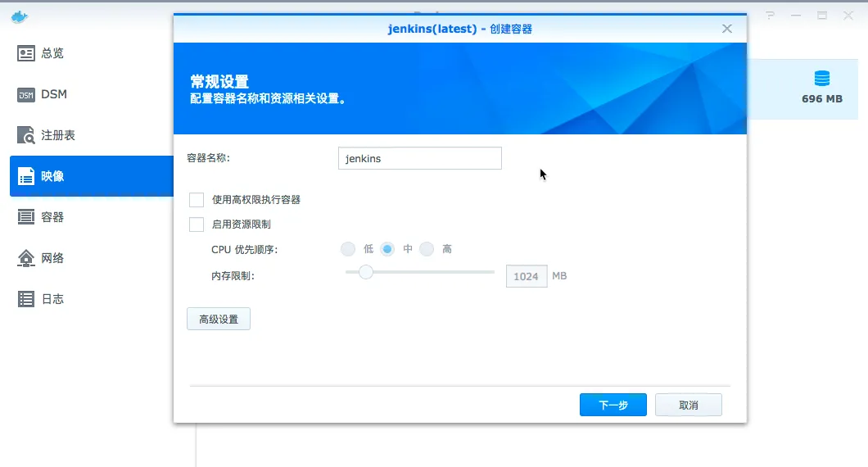The image size is (868, 467).
Task: Click the 容器名称 input field with jenkins
Action: (x=419, y=158)
